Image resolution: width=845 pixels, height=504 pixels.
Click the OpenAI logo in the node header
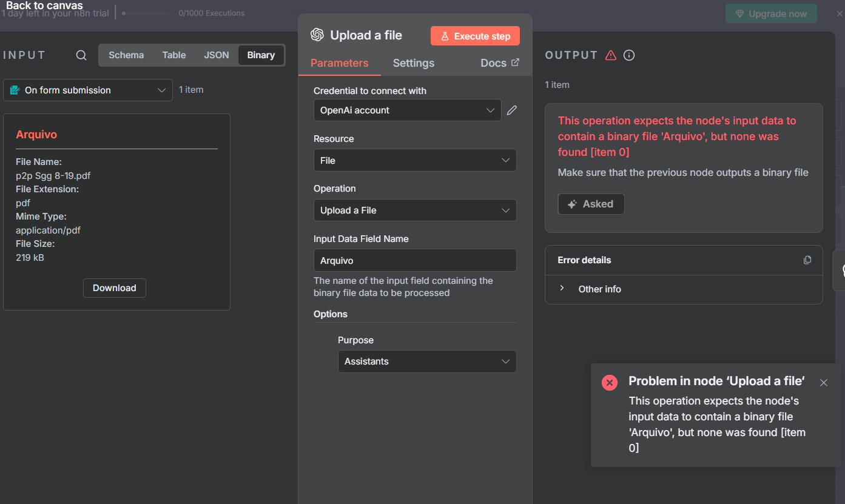pyautogui.click(x=317, y=35)
